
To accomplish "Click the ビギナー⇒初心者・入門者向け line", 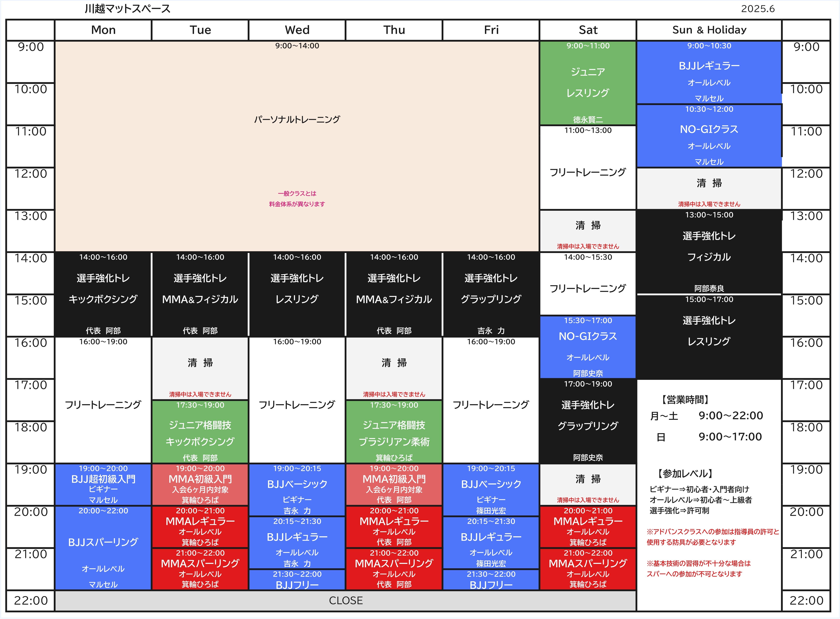I will pos(699,489).
